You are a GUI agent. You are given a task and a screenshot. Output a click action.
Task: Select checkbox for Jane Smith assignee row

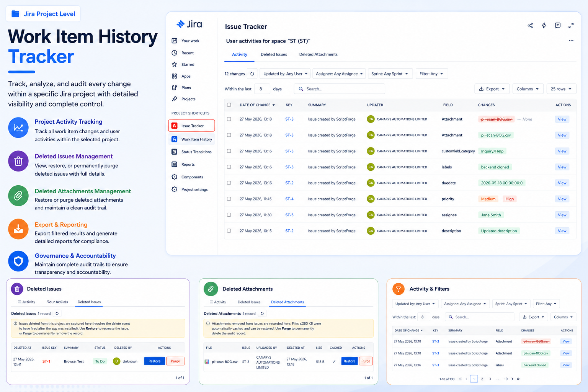[x=229, y=215]
